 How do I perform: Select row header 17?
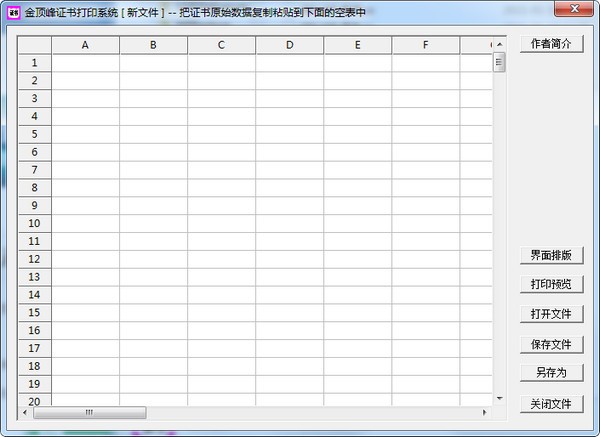(x=35, y=349)
